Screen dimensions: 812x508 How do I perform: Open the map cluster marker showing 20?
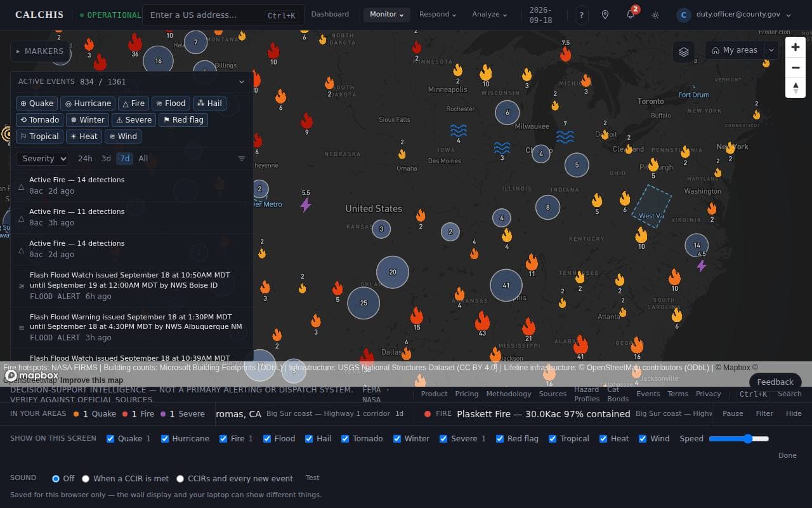pos(393,272)
